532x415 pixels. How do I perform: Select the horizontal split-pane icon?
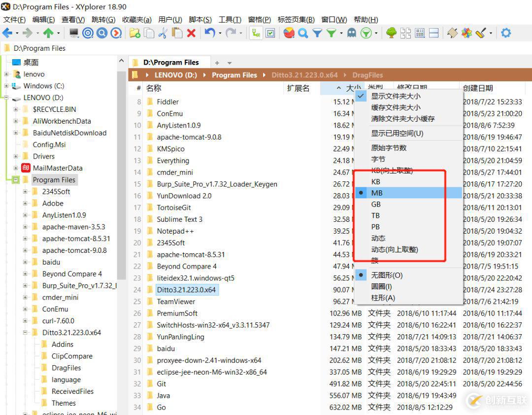coord(433,33)
